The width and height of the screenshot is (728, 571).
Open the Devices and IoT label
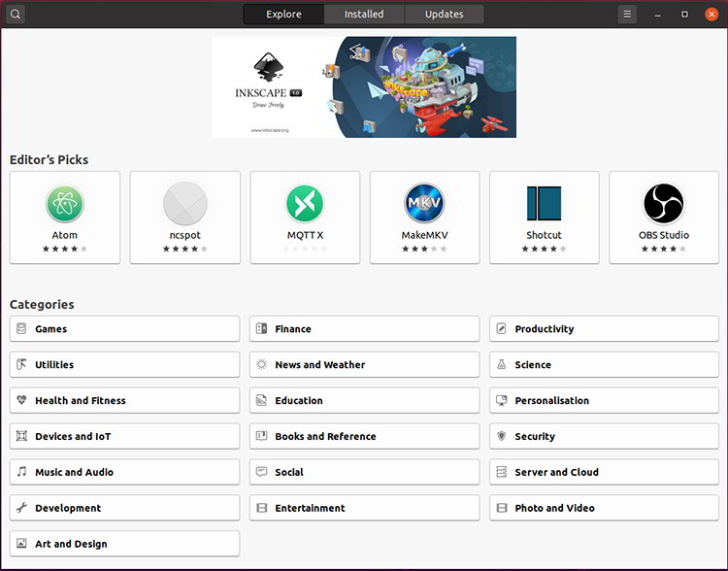click(73, 436)
